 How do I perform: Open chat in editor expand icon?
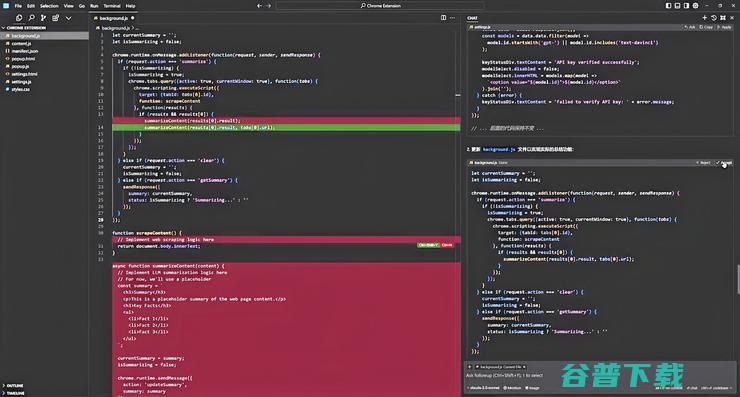pyautogui.click(x=723, y=18)
